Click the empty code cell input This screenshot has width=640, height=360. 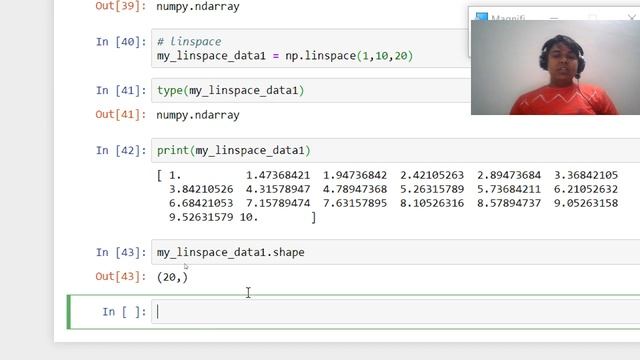(x=396, y=312)
